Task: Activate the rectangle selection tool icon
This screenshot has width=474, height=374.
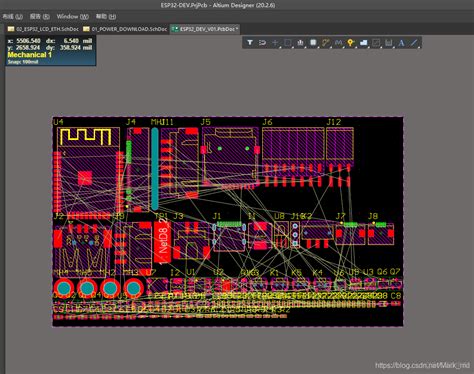Action: (x=288, y=43)
